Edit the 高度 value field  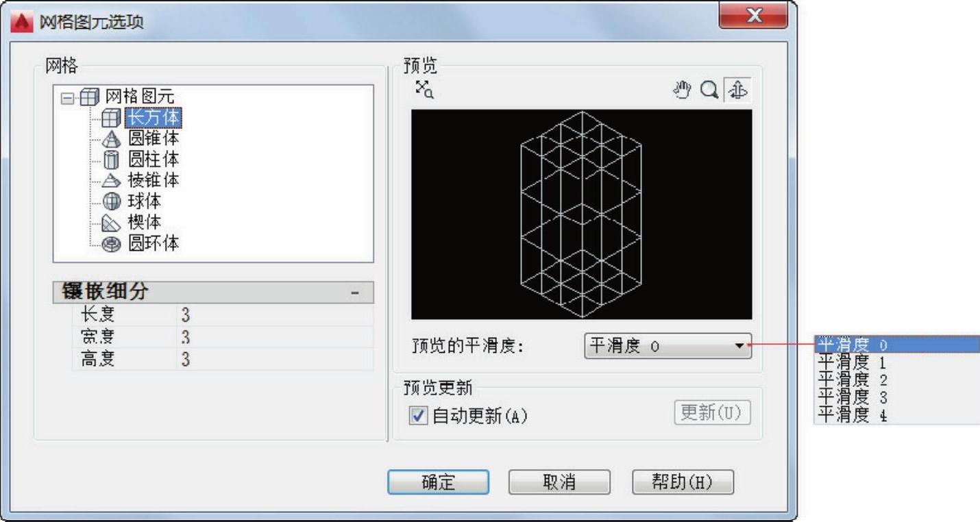(x=275, y=360)
